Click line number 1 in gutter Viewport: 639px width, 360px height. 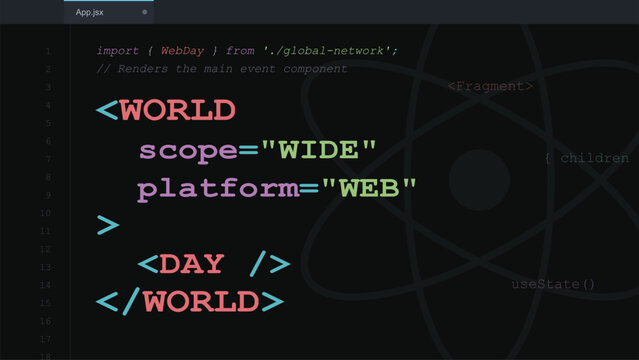[x=48, y=51]
